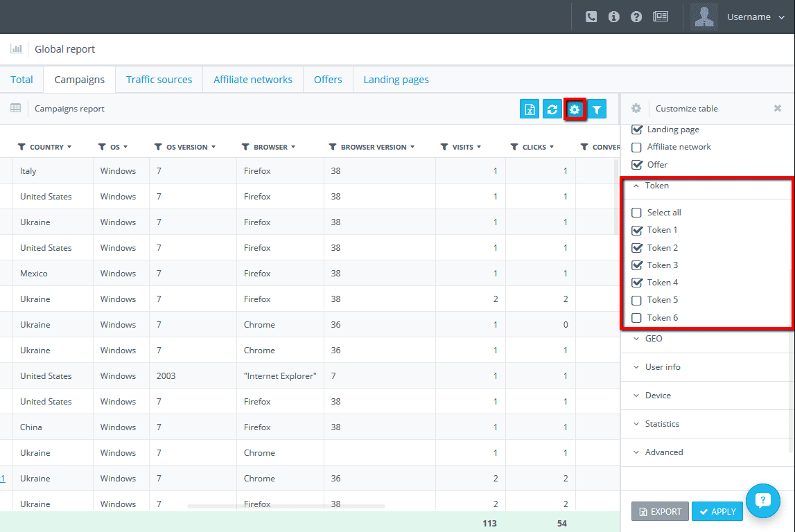Open customize table gear button
795x532 pixels.
[x=575, y=109]
